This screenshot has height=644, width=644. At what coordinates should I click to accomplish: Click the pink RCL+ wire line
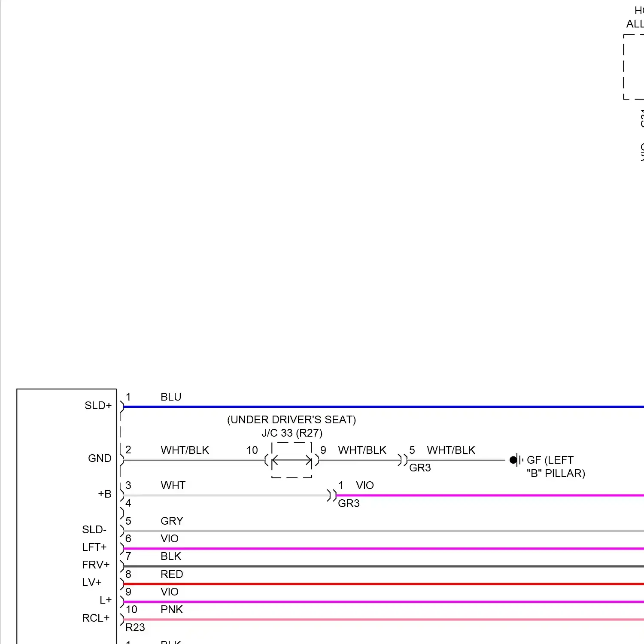[383, 620]
